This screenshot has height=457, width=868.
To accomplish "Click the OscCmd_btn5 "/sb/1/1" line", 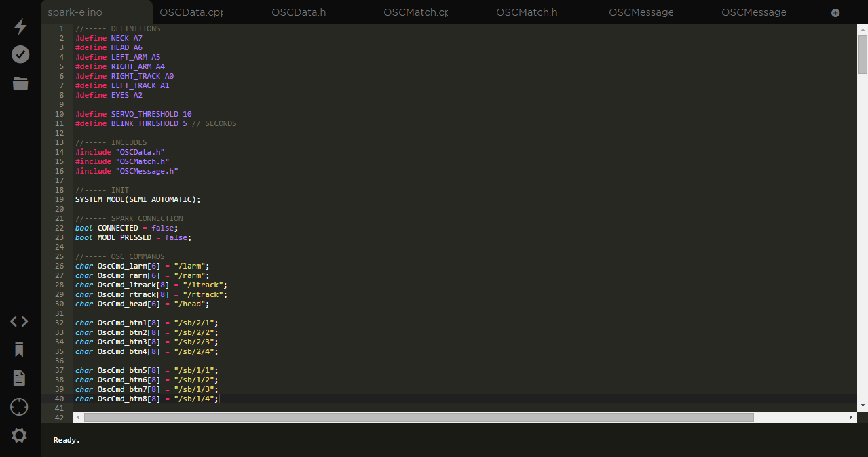I will 147,370.
